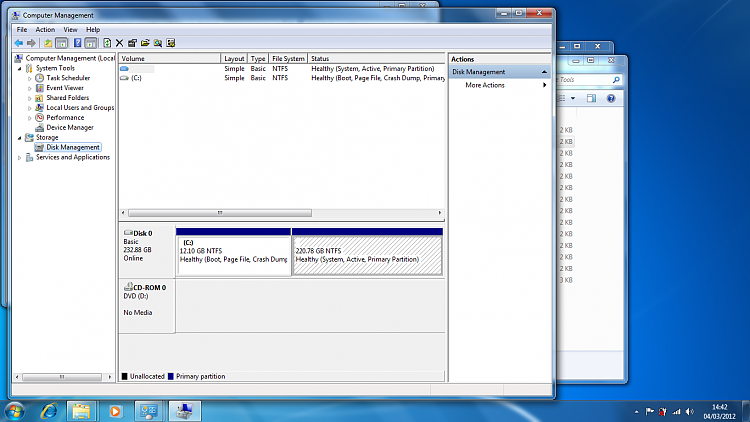Select Computer Management (Local) root node

click(x=70, y=58)
